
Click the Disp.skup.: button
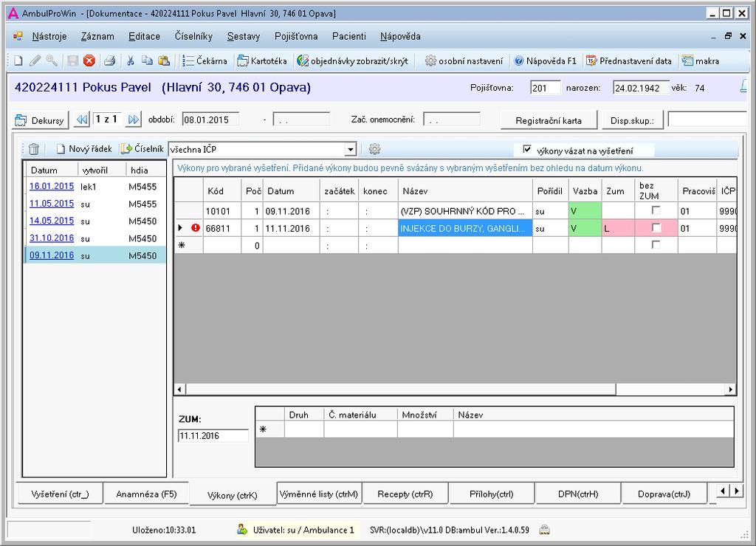(x=632, y=120)
